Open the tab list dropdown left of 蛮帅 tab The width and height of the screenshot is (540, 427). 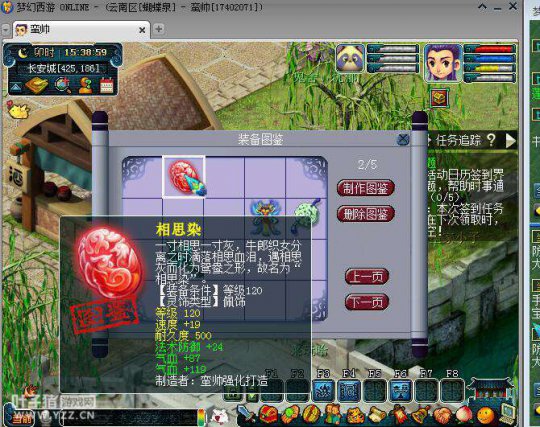coord(6,30)
